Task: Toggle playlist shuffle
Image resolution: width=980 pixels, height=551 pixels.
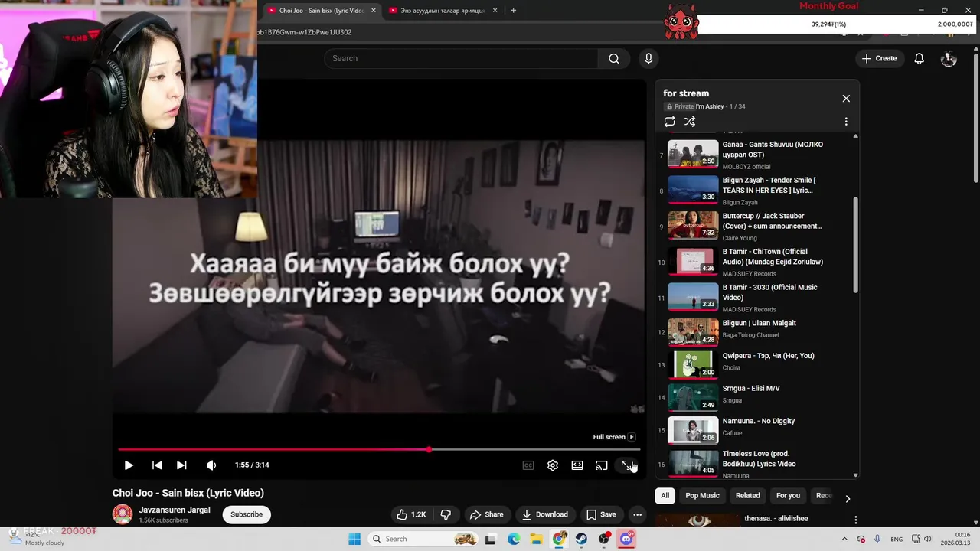Action: [690, 122]
